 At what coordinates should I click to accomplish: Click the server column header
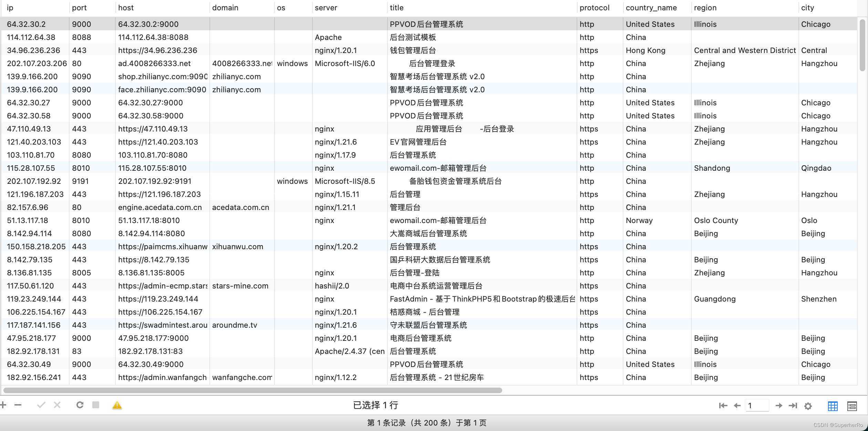pos(326,8)
